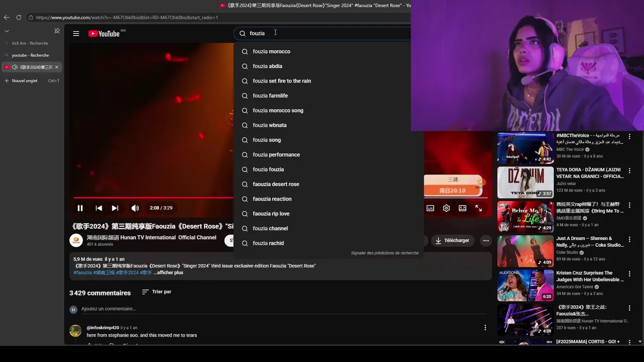Viewport: 644px width, 362px height.
Task: Open options menu for Just A Dream video
Action: [629, 239]
